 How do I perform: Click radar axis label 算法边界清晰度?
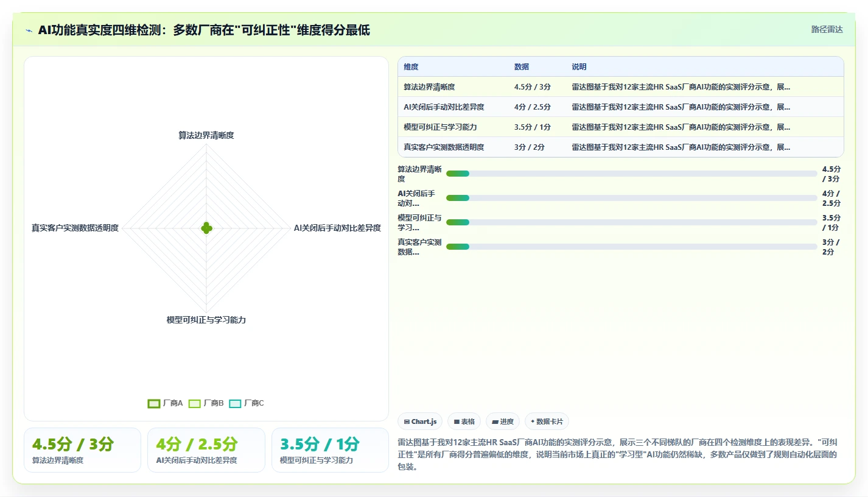pos(206,136)
